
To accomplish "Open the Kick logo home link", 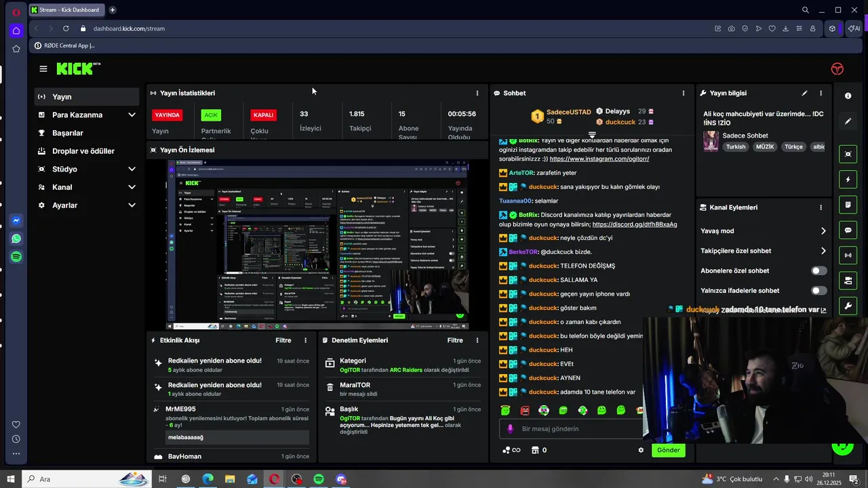I will [x=79, y=68].
